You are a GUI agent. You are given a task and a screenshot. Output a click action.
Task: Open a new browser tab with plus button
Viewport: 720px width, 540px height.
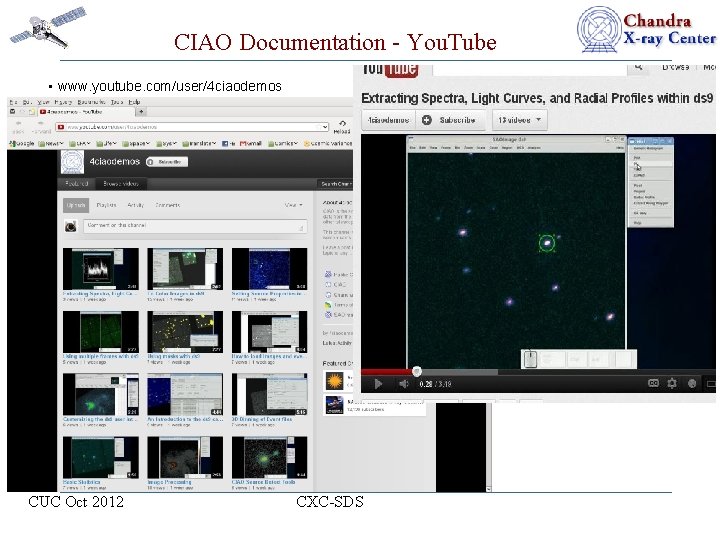[x=141, y=111]
